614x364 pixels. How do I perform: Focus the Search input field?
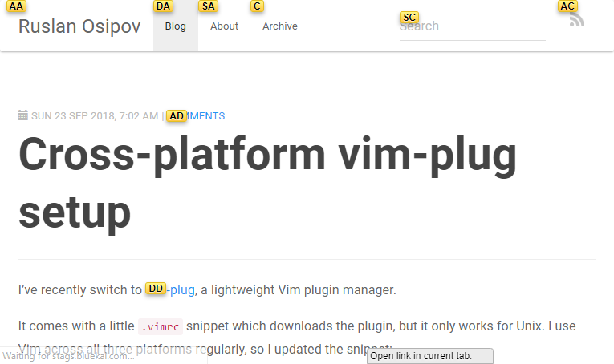coord(472,26)
